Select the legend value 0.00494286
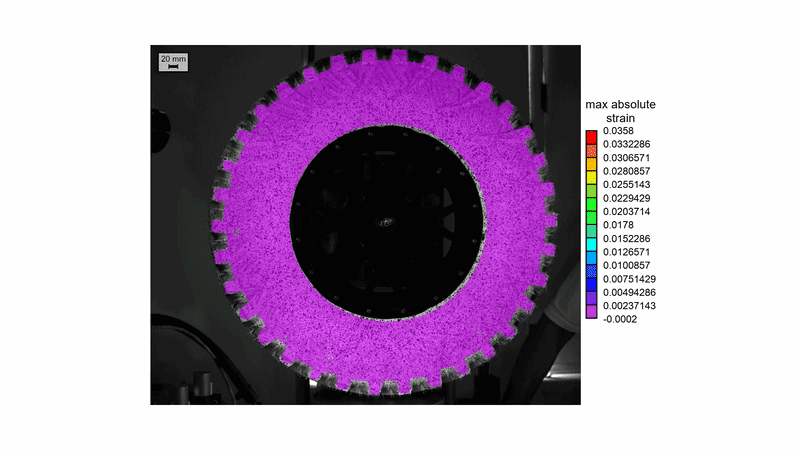800x450 pixels. tap(629, 292)
